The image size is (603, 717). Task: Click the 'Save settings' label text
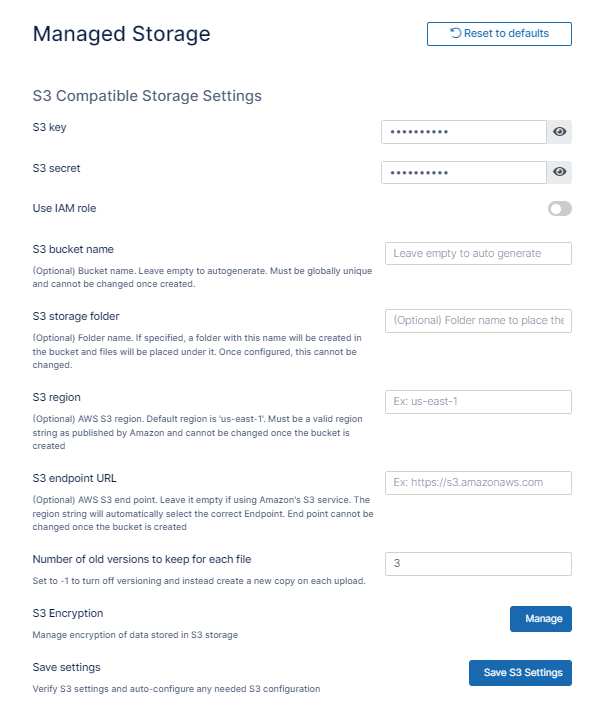tap(66, 667)
